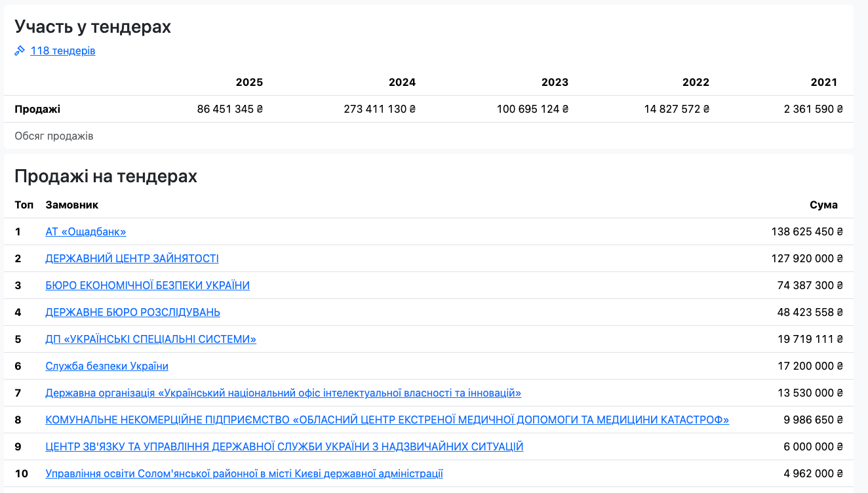Select БЮРО ЕКОНОМІЧНОЇ БЕЗПЕКИ УКРАЇНИ link

coord(148,285)
